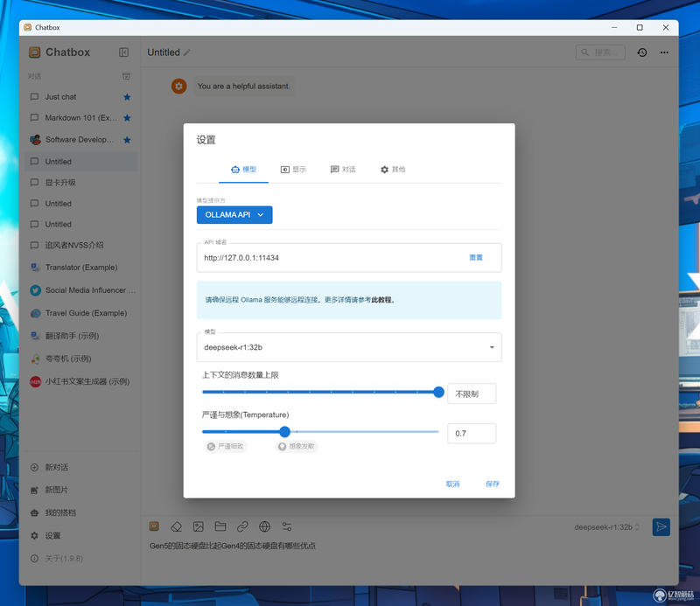The width and height of the screenshot is (700, 606).
Task: Click the Chatbox logo icon in the input toolbar
Action: tap(154, 526)
